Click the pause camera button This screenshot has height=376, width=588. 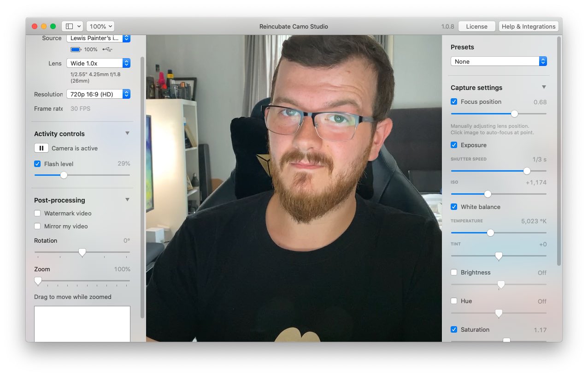click(x=41, y=148)
